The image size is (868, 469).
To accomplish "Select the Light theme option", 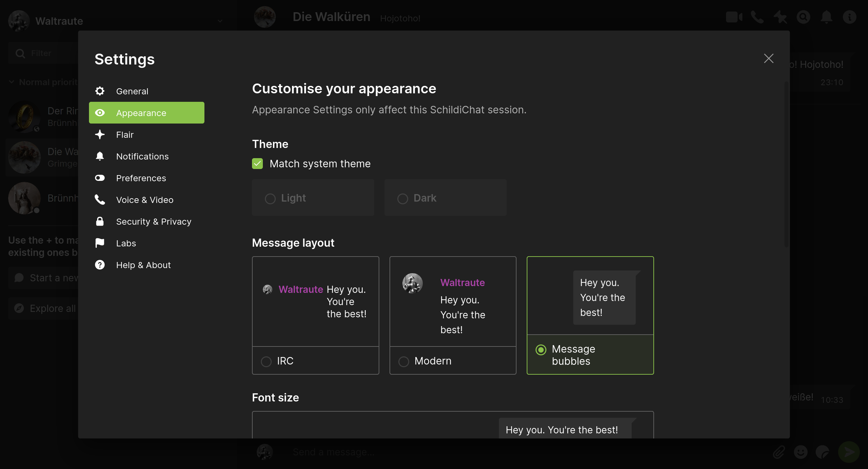I will (270, 199).
